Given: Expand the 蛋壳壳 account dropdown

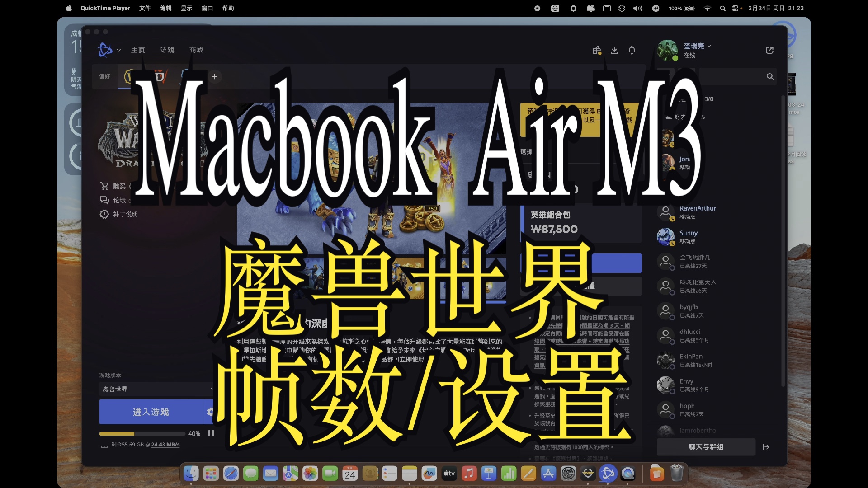Looking at the screenshot, I should [697, 46].
